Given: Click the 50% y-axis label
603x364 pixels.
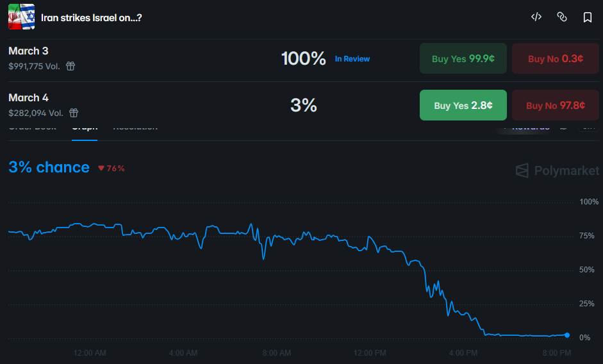Looking at the screenshot, I should tap(587, 270).
